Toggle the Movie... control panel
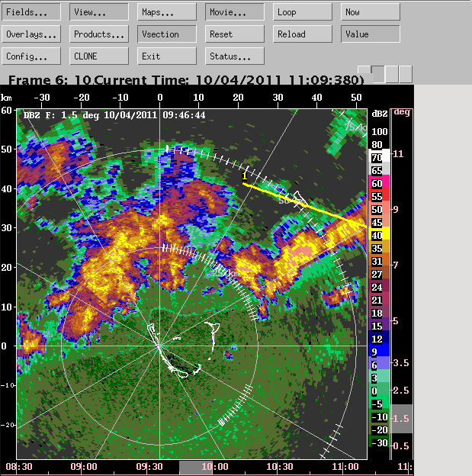The image size is (472, 476). [235, 12]
